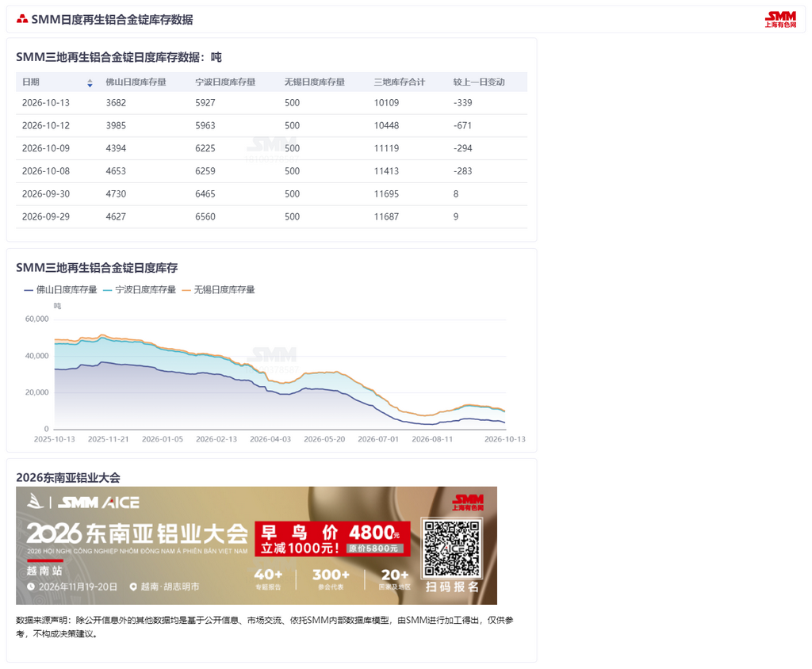The height and width of the screenshot is (669, 812).
Task: Click the SMM三地再生铝合金锭日度库存 chart heading
Action: 97,268
